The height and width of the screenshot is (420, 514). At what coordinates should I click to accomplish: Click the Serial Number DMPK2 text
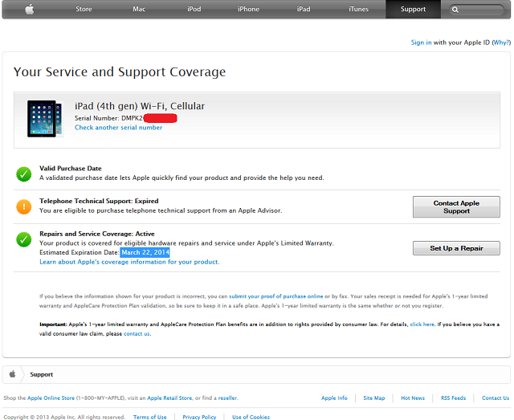[108, 118]
